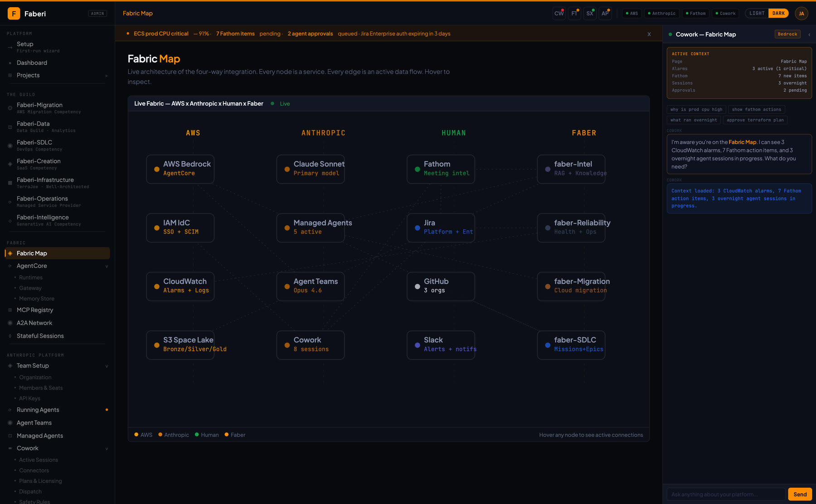Toggle the Bedrock model badge
Image resolution: width=816 pixels, height=504 pixels.
[x=787, y=34]
